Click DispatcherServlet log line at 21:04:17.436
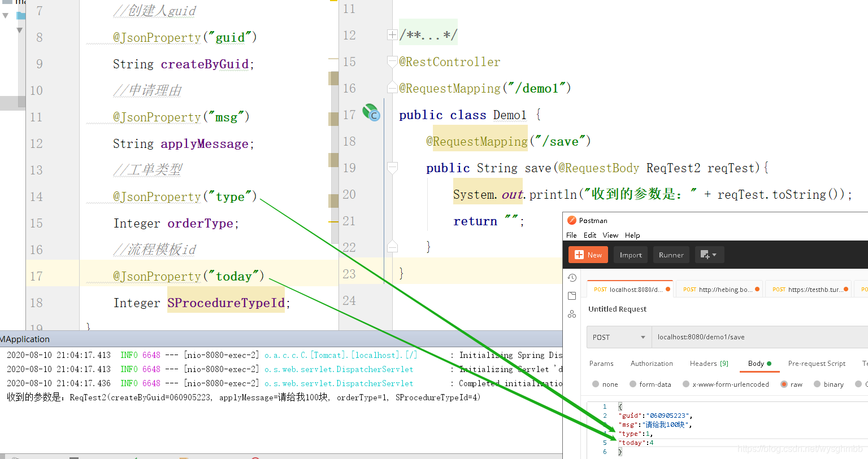Screen dimensions: 868x459 tap(284, 383)
